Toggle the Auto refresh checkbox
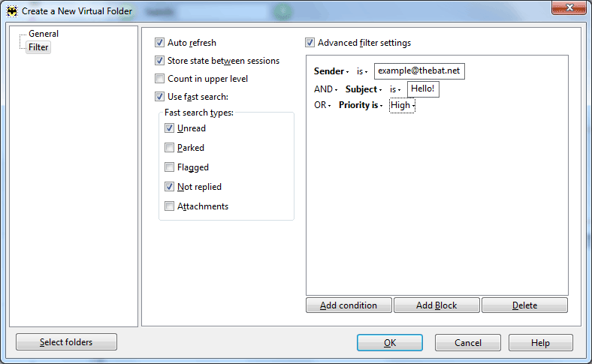 tap(160, 43)
